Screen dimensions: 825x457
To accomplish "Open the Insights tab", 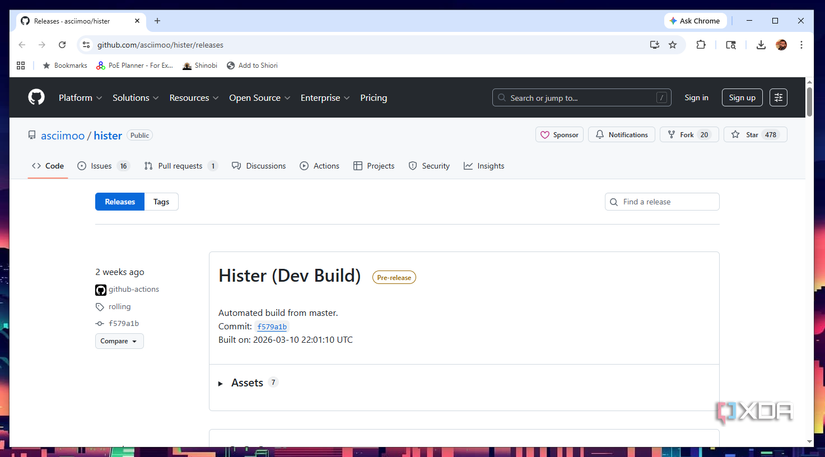I will point(484,166).
